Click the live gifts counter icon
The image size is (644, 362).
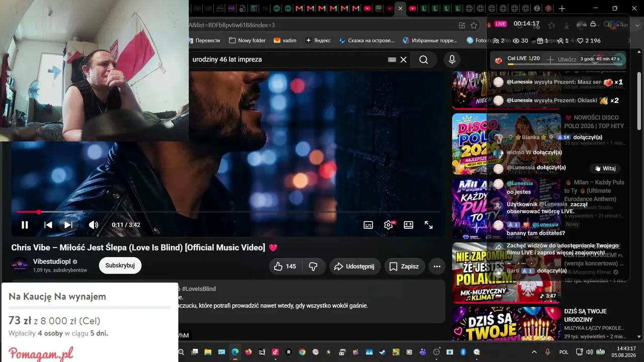click(542, 41)
